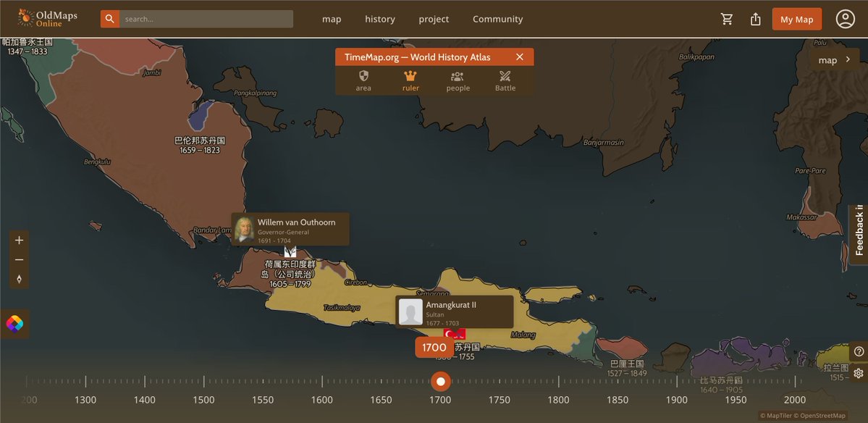Open the Community menu item
The width and height of the screenshot is (868, 423).
pyautogui.click(x=497, y=20)
